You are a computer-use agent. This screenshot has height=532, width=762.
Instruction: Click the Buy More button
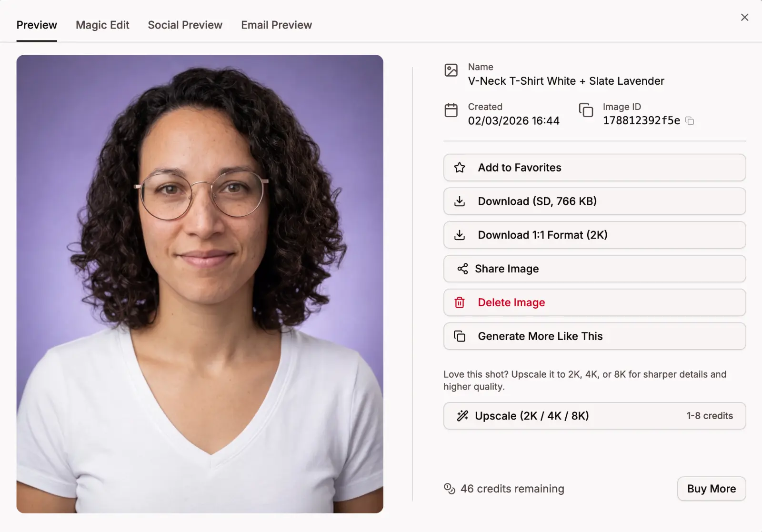(x=711, y=488)
